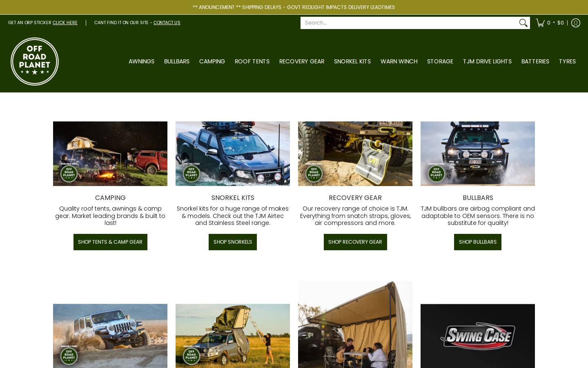588x368 pixels.
Task: Click the Shop Tents & Camp Gear button
Action: 110,242
